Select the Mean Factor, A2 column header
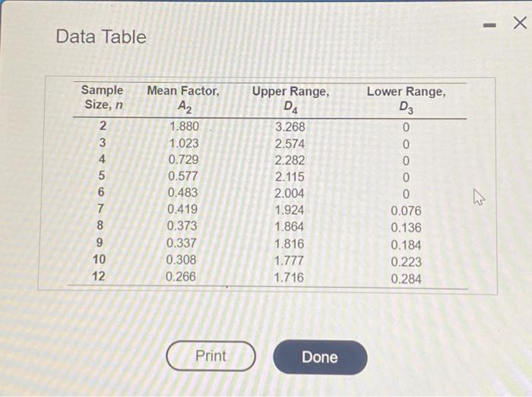 coord(183,99)
